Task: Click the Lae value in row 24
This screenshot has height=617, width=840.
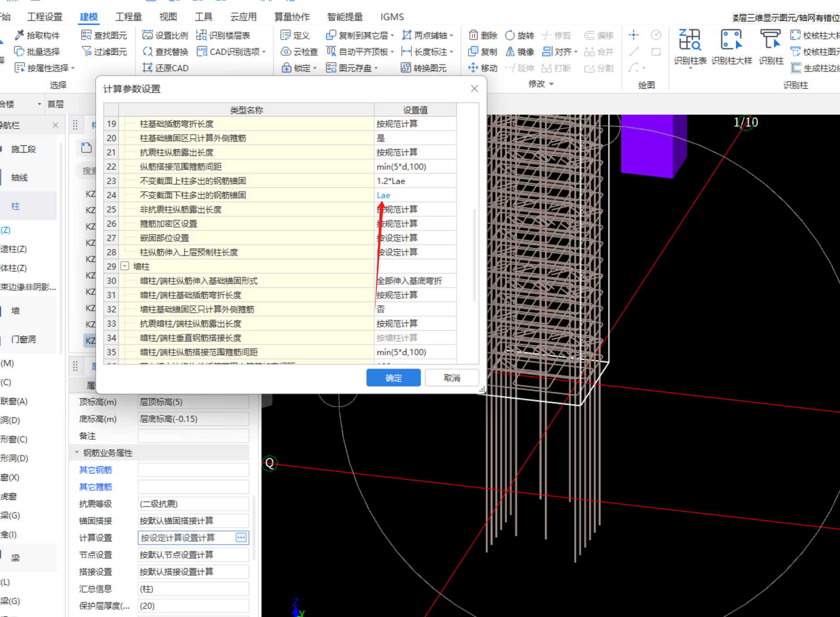Action: (383, 195)
